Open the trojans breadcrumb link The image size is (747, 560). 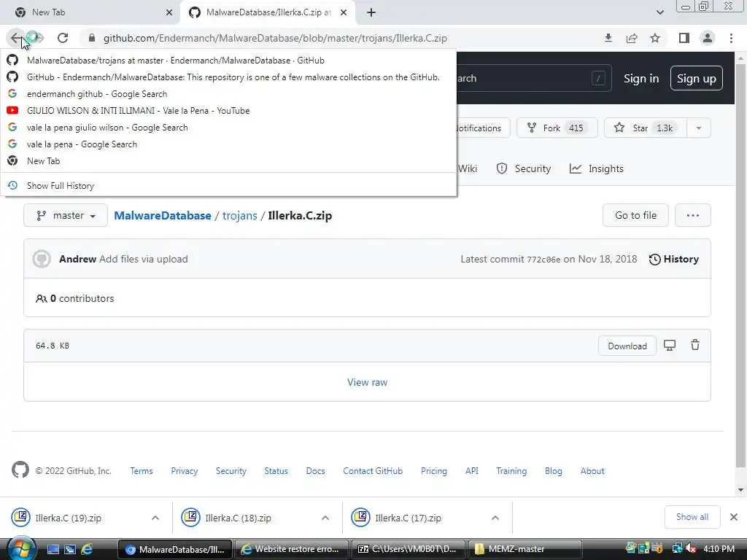(x=239, y=216)
